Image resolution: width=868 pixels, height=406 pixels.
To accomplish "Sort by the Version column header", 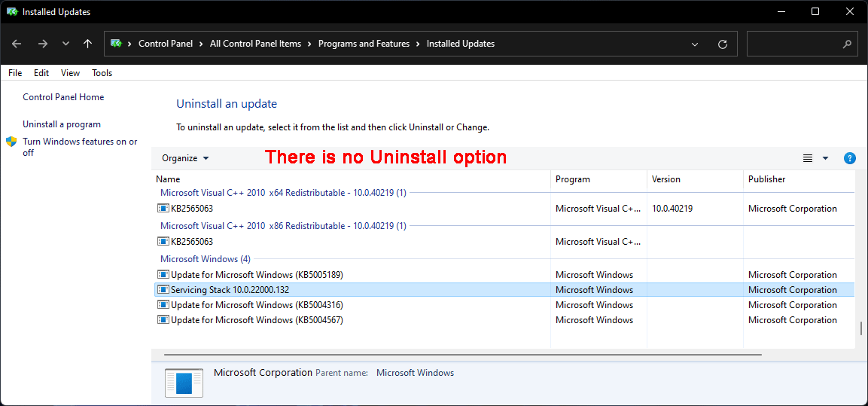I will (x=695, y=179).
